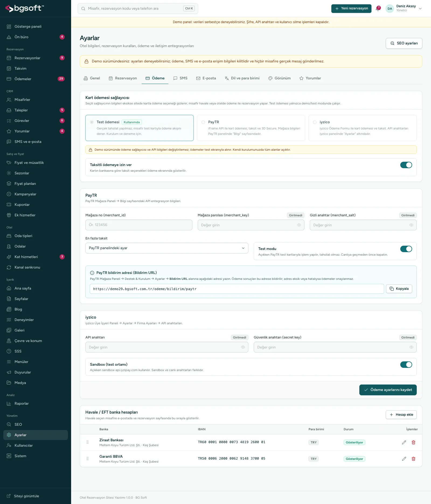
Task: Open Gösterge paneli in the sidebar
Action: coord(36,26)
